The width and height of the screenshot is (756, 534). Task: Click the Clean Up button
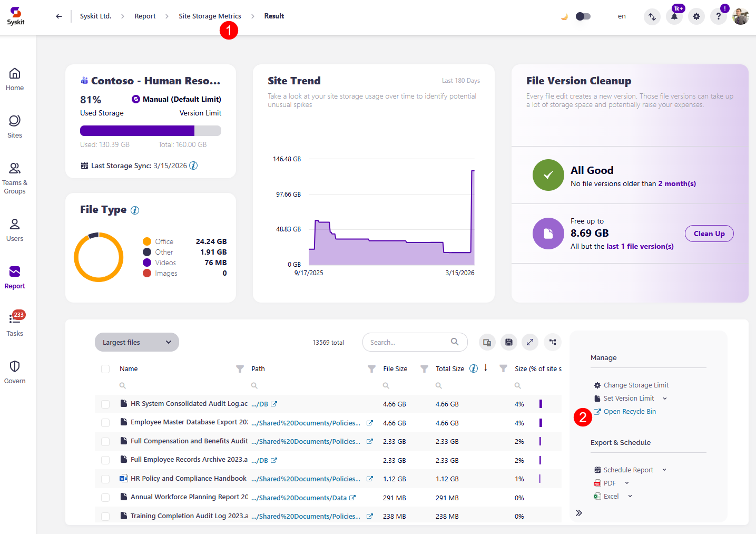[x=709, y=234]
